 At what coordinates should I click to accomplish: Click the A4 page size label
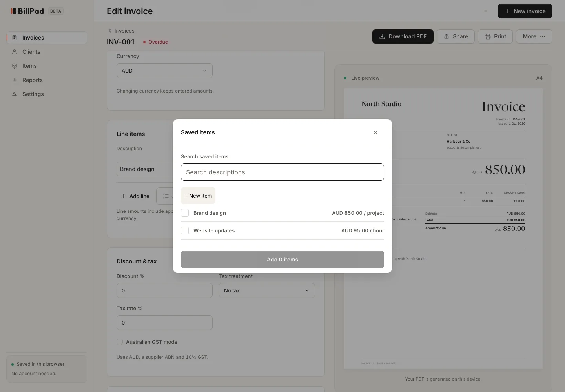coord(539,78)
